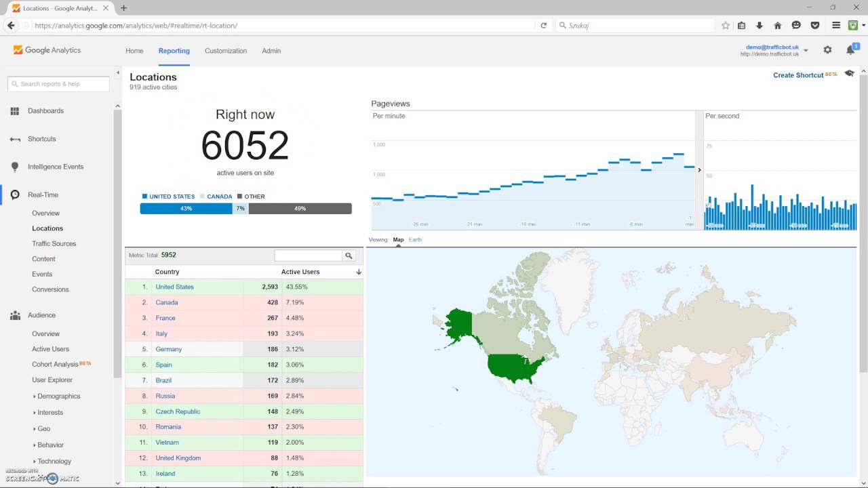The image size is (868, 488).
Task: Switch to the Admin tab
Action: click(271, 50)
